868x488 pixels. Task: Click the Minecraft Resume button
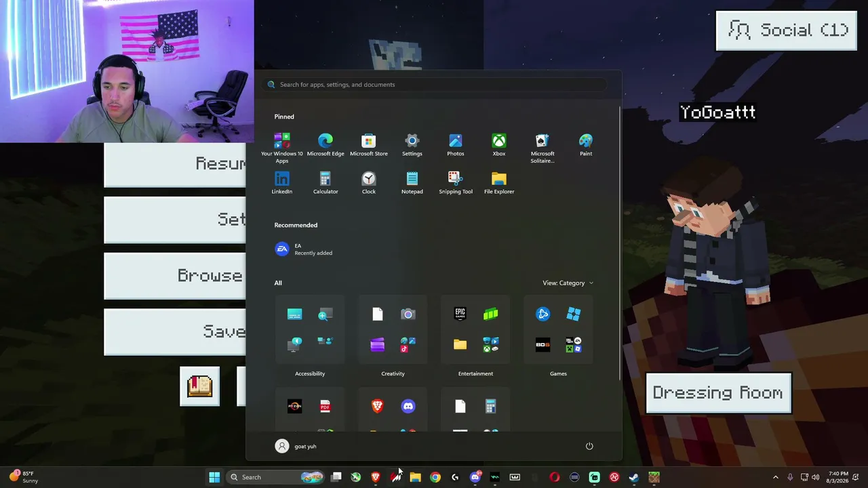pyautogui.click(x=175, y=164)
